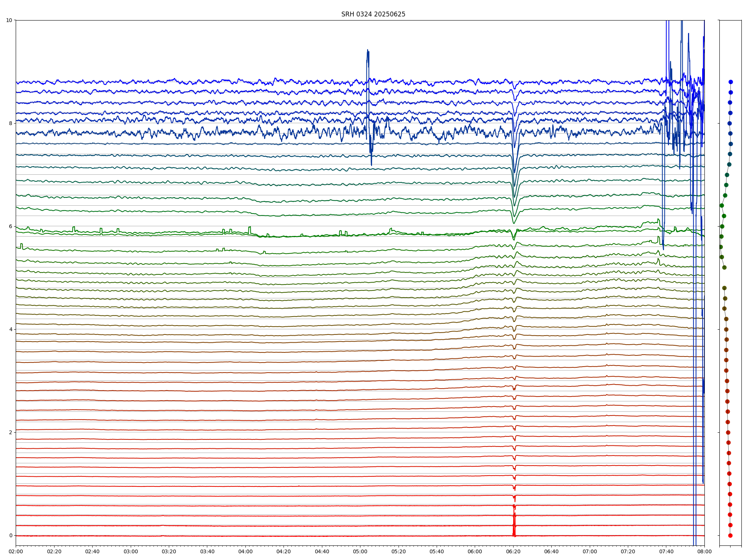Viewport: 747px width, 560px height.
Task: Click the 08:00 time axis label
Action: click(704, 551)
